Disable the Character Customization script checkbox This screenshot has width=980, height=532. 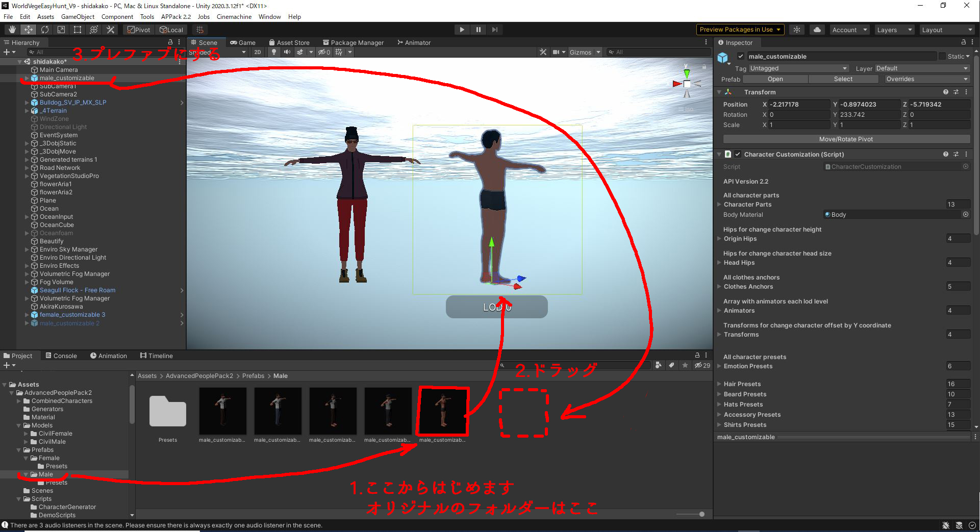click(x=738, y=154)
